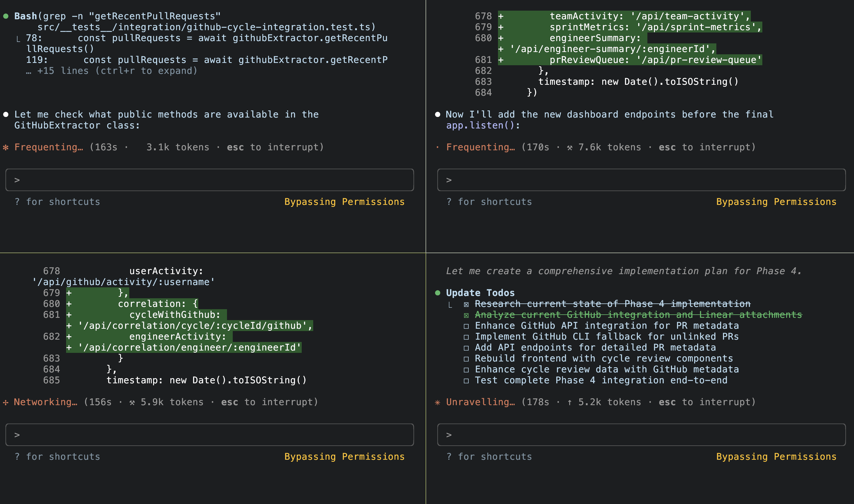Image resolution: width=854 pixels, height=504 pixels.
Task: Click the orange spinner before Unravelling status
Action: [x=438, y=403]
